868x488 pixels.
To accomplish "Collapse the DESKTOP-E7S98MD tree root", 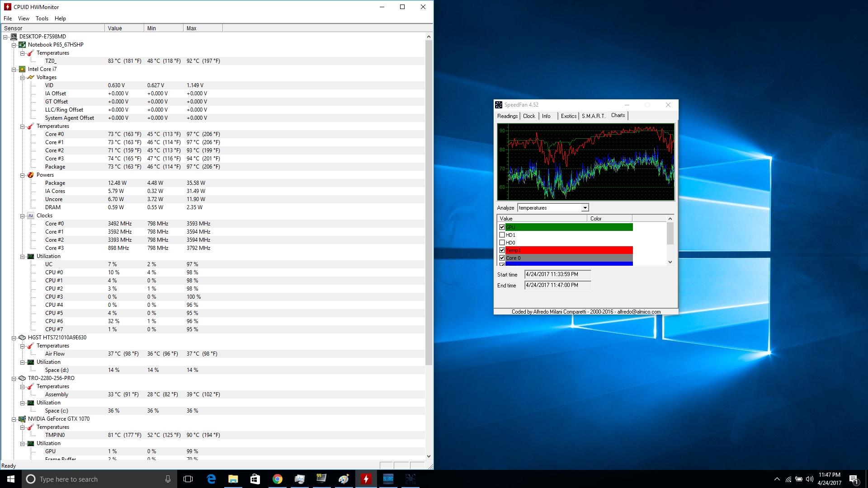I will [x=5, y=37].
